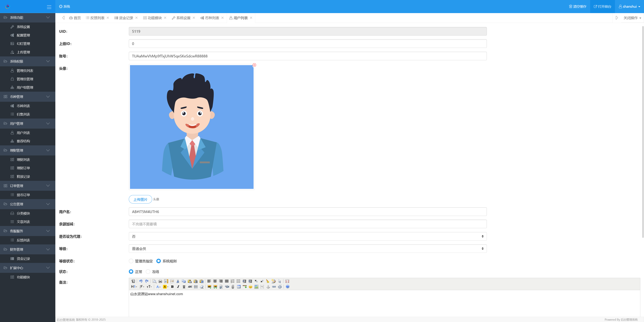Select the 冻结 status radio button

(148, 271)
